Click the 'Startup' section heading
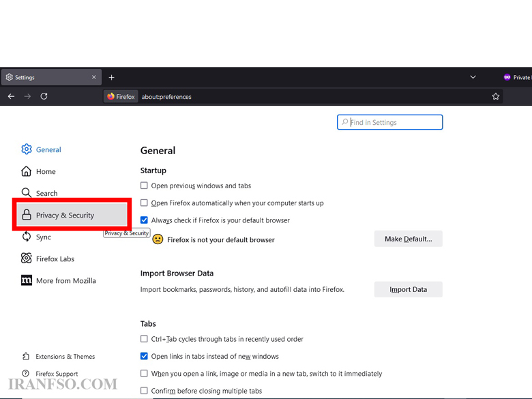532x399 pixels. pos(153,171)
